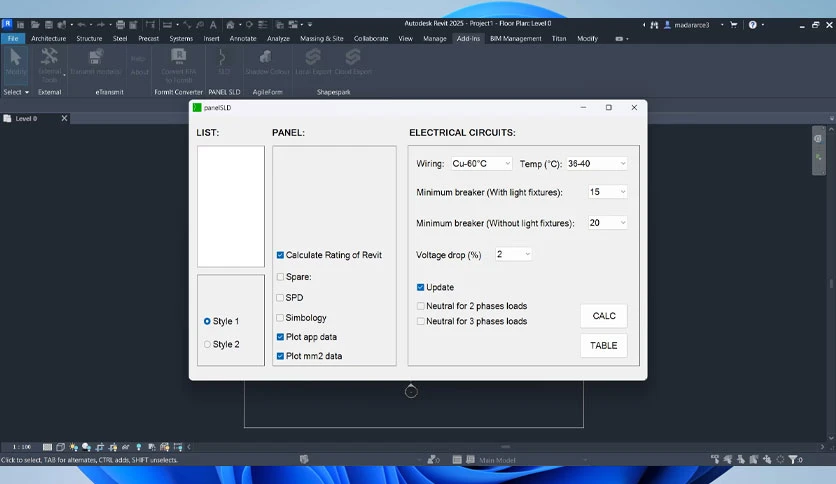Click the vertical scrollbar of the drawing view

[x=831, y=283]
